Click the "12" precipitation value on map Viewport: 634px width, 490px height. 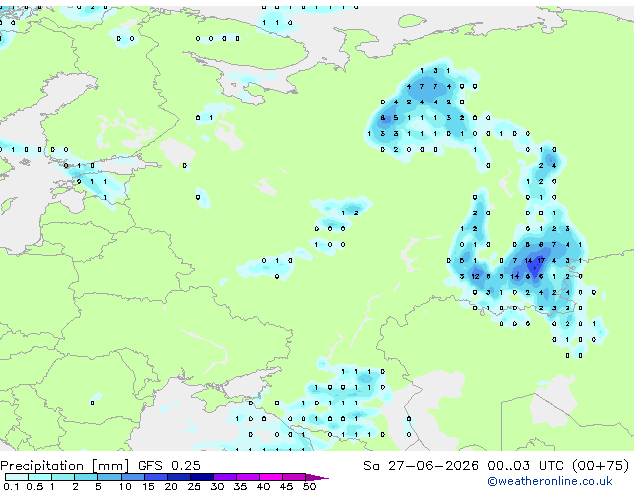(475, 277)
